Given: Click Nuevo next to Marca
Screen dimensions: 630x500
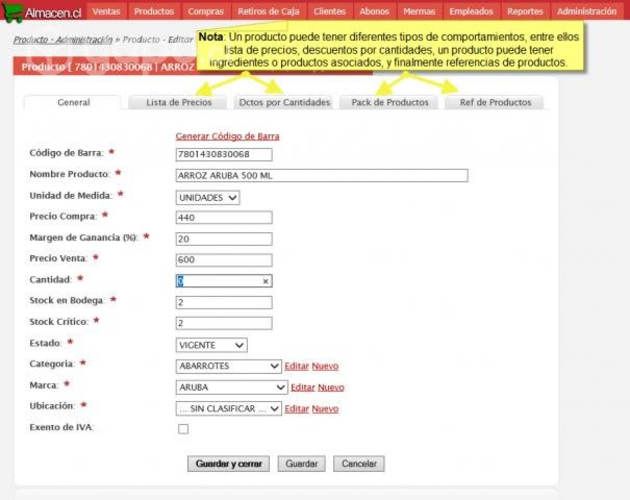Looking at the screenshot, I should 331,387.
